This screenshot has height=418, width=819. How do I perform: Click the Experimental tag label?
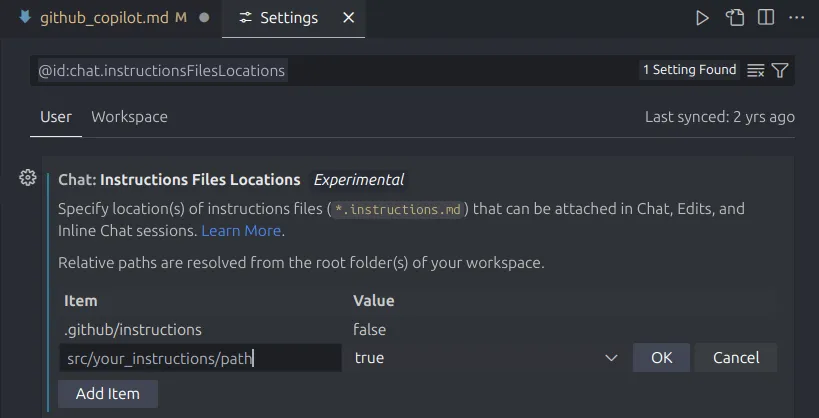pos(359,180)
